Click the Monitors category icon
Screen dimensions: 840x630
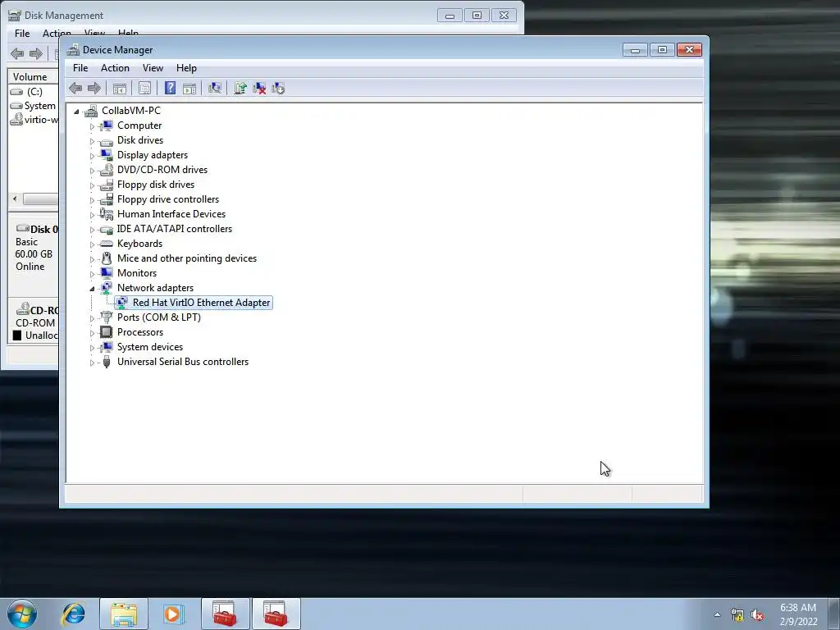click(107, 273)
